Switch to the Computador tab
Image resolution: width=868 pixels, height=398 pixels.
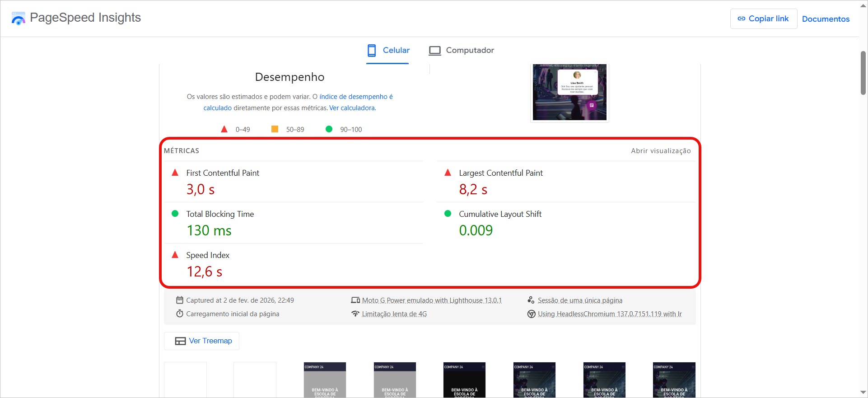(x=461, y=50)
